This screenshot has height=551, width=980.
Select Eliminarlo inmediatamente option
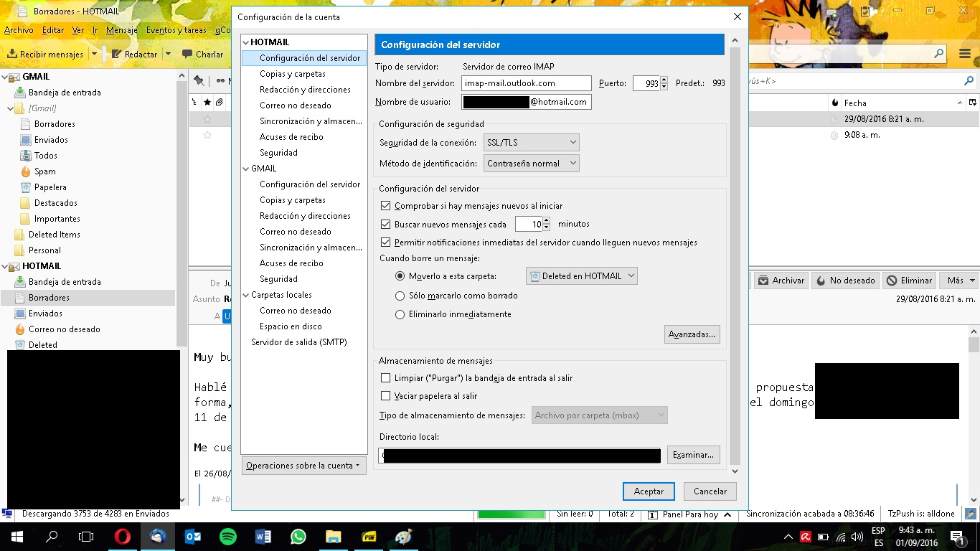tap(400, 314)
